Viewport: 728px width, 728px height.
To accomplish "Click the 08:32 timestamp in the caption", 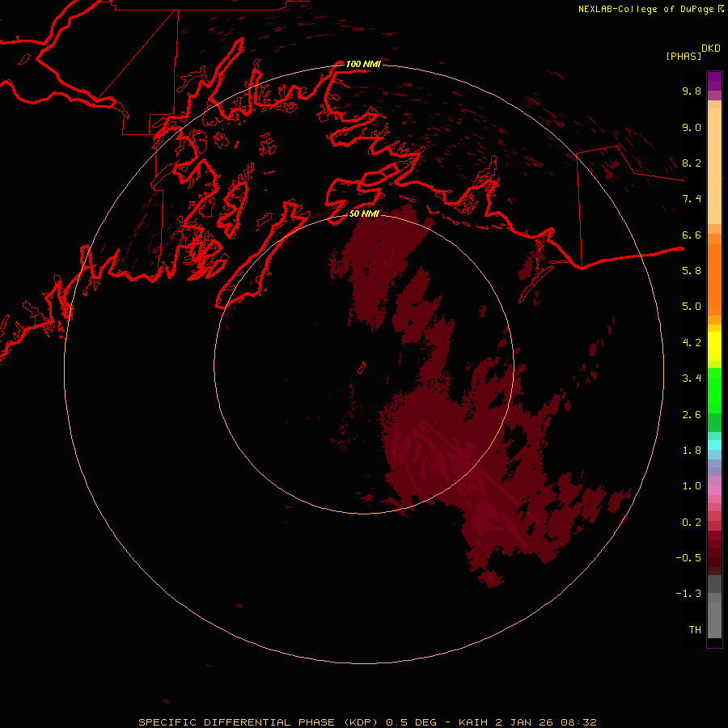I will 578,722.
